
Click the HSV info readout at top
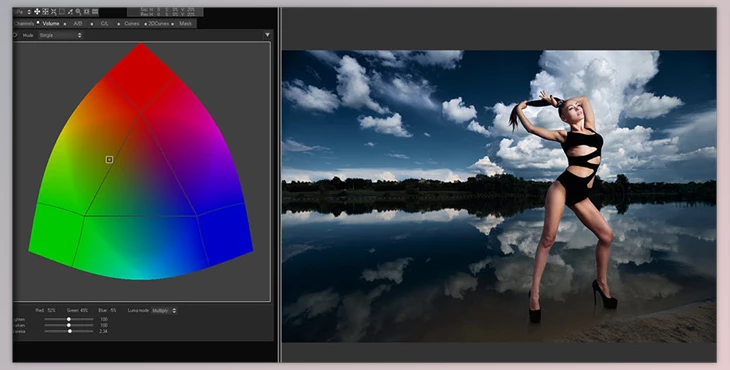(x=165, y=12)
